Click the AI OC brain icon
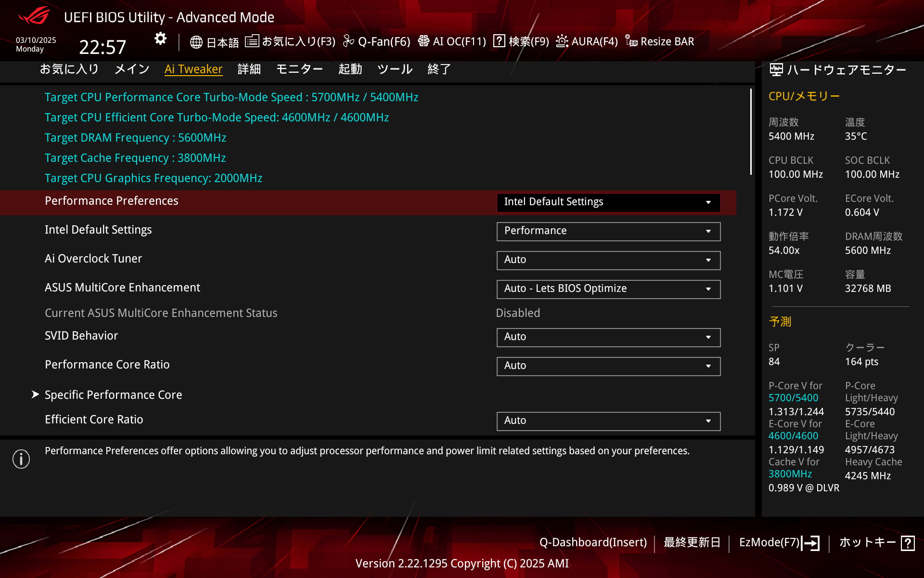This screenshot has height=578, width=924. tap(423, 41)
